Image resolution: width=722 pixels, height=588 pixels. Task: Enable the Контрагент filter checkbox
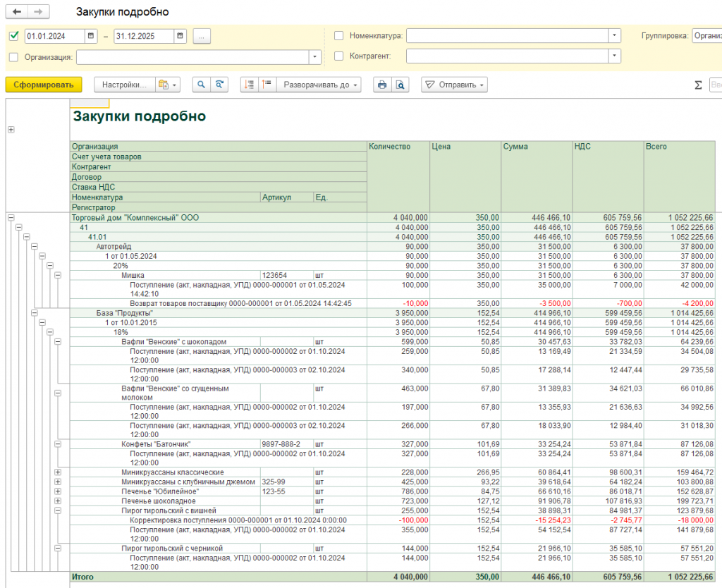pos(339,56)
